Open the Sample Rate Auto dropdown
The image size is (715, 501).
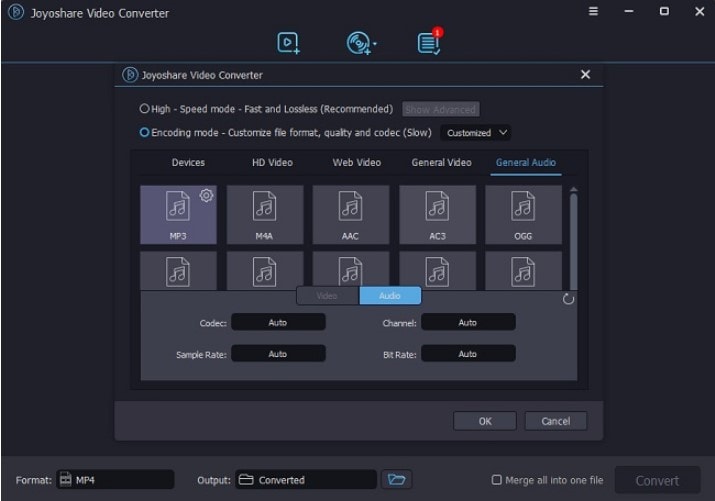click(278, 354)
